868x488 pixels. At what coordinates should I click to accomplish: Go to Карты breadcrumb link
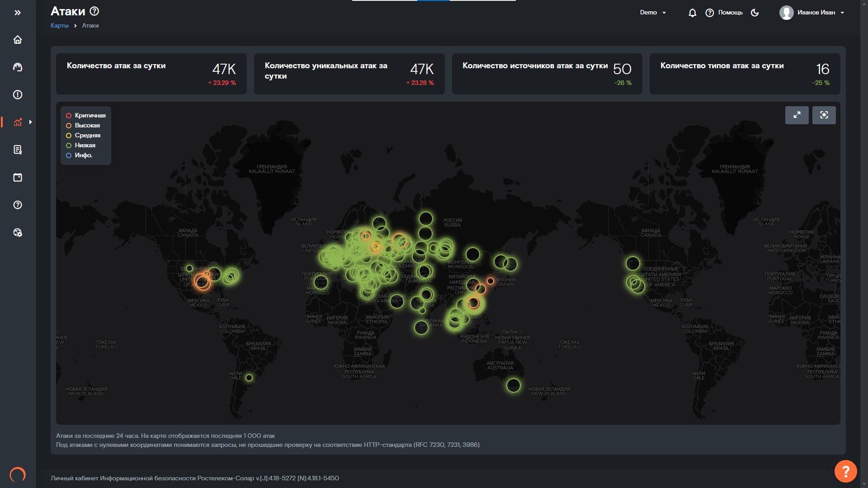click(59, 26)
